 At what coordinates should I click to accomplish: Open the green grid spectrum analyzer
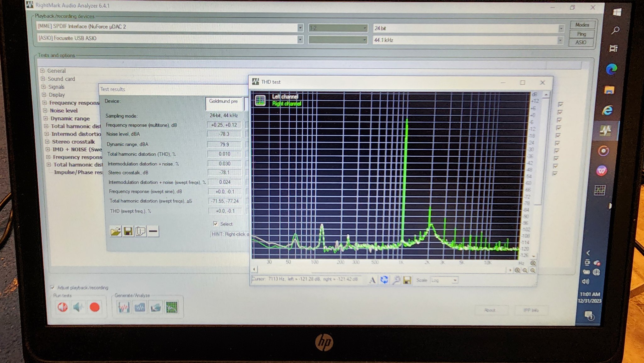point(172,307)
